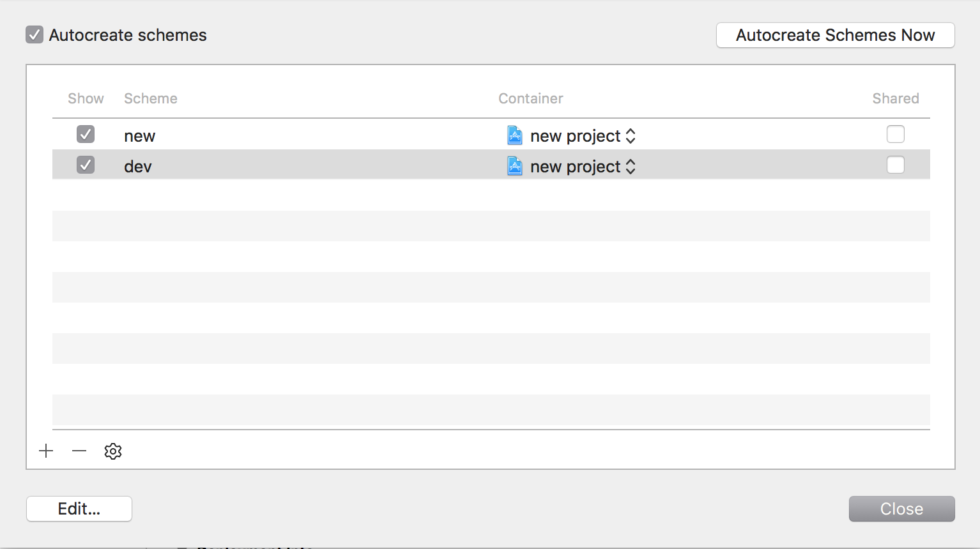Toggle the Autocreate schemes checkbox
The height and width of the screenshot is (549, 980).
(34, 35)
